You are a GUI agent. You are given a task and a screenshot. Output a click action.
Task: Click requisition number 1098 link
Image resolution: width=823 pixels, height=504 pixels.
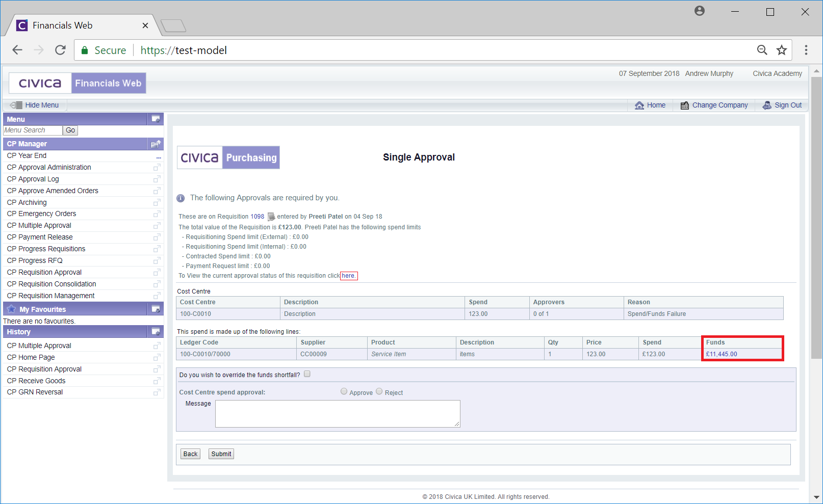pyautogui.click(x=257, y=217)
